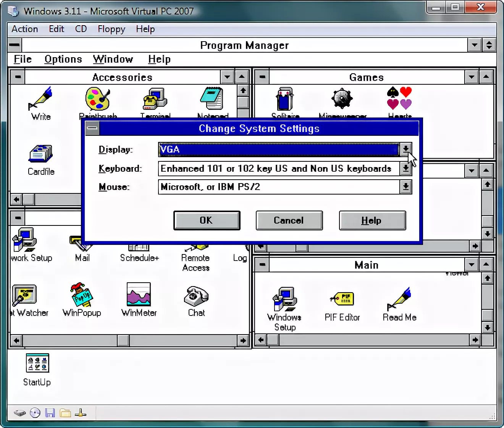
Task: Minimize the Main group window
Action: pyautogui.click(x=472, y=265)
